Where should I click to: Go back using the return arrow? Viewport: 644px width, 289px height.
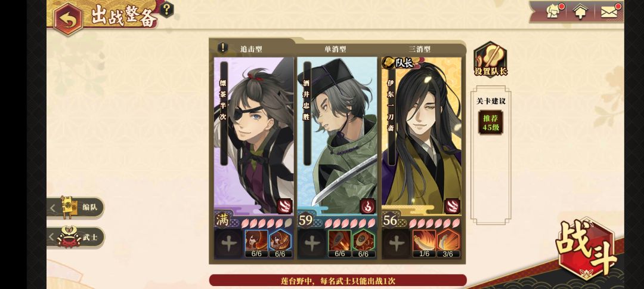click(68, 19)
